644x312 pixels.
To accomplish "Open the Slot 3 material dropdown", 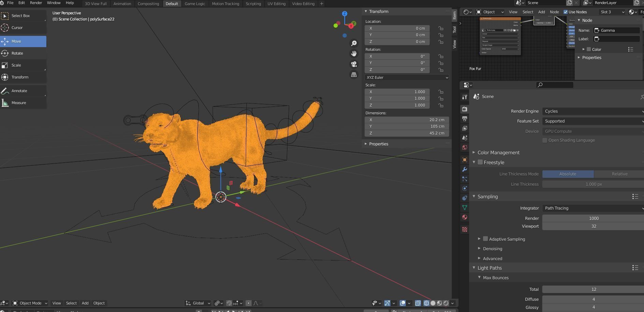I will tap(612, 12).
